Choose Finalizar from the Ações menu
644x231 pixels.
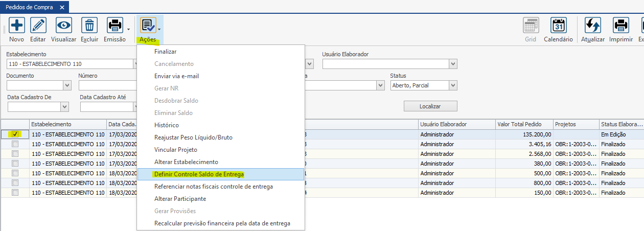coord(165,52)
